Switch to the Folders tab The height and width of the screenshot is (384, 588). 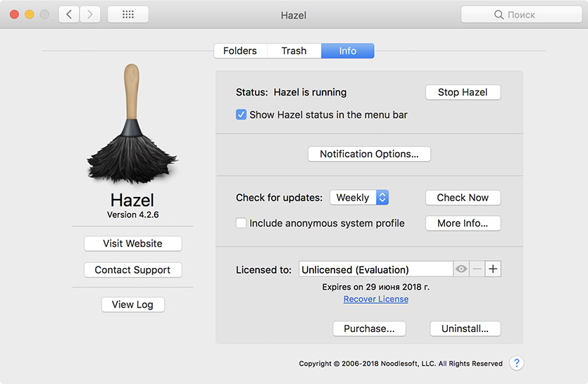(240, 51)
